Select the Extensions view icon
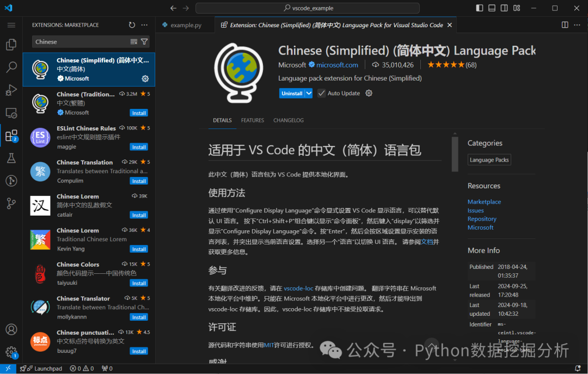 coord(11,136)
